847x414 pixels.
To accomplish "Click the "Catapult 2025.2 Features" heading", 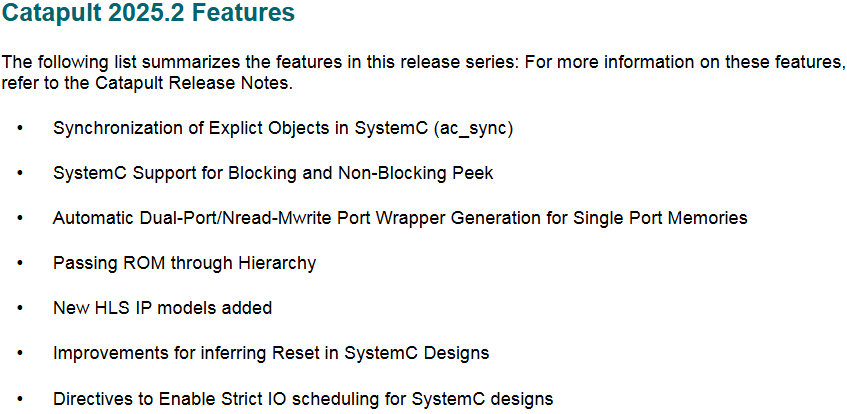I will tap(148, 14).
